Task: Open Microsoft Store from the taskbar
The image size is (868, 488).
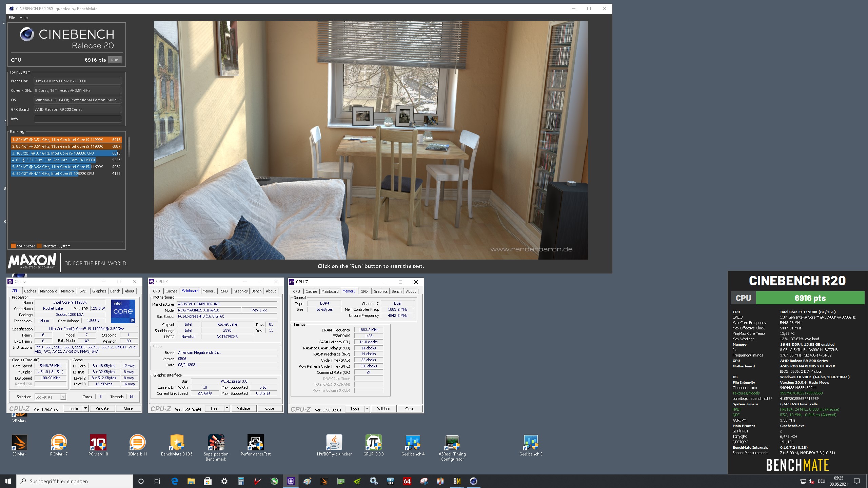Action: [x=208, y=481]
